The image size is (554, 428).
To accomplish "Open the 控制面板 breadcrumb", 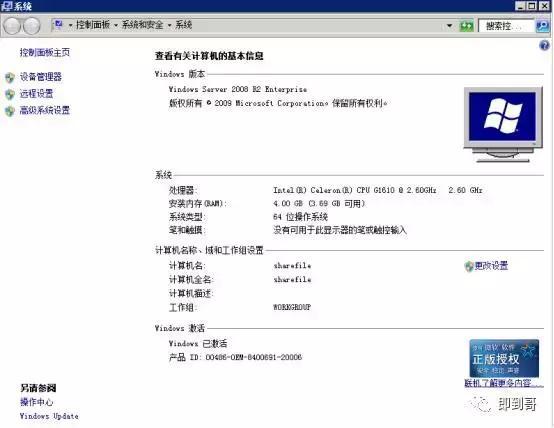I will [x=93, y=25].
